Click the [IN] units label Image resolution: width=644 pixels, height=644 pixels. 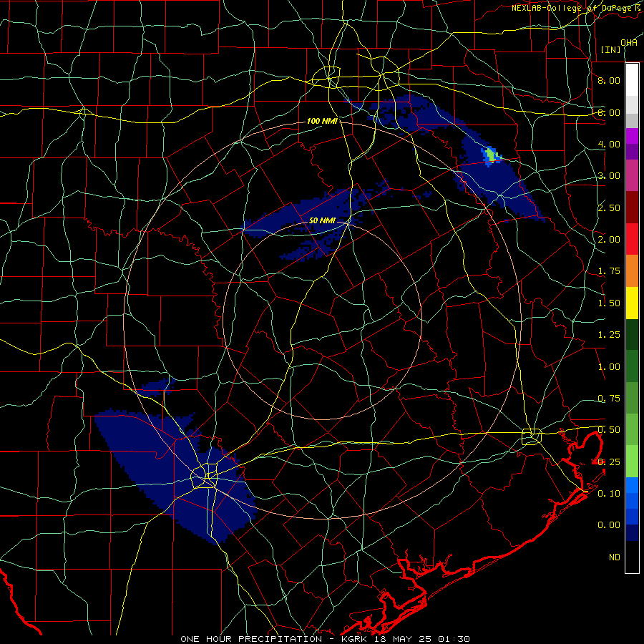tap(610, 49)
